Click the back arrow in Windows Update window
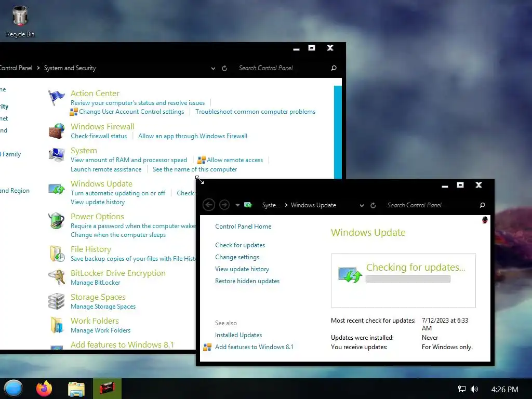Viewport: 532px width, 399px height. tap(209, 205)
